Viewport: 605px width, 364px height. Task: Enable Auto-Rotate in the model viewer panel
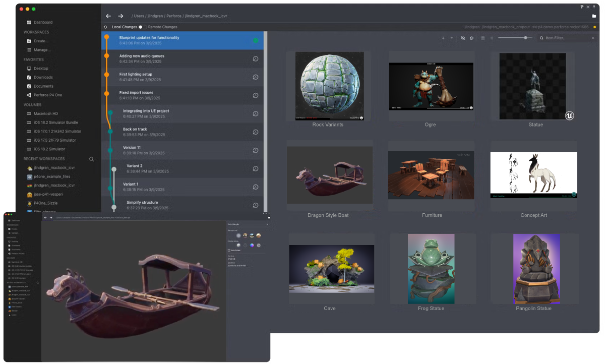[229, 251]
